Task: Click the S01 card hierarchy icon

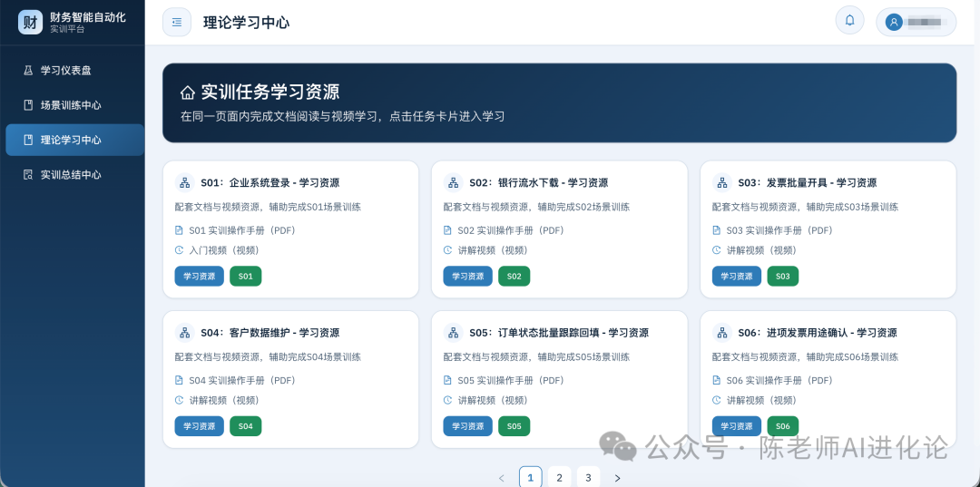Action: [185, 182]
